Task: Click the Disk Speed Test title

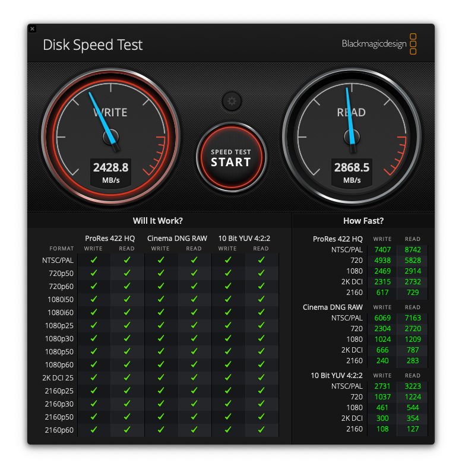Action: tap(93, 45)
